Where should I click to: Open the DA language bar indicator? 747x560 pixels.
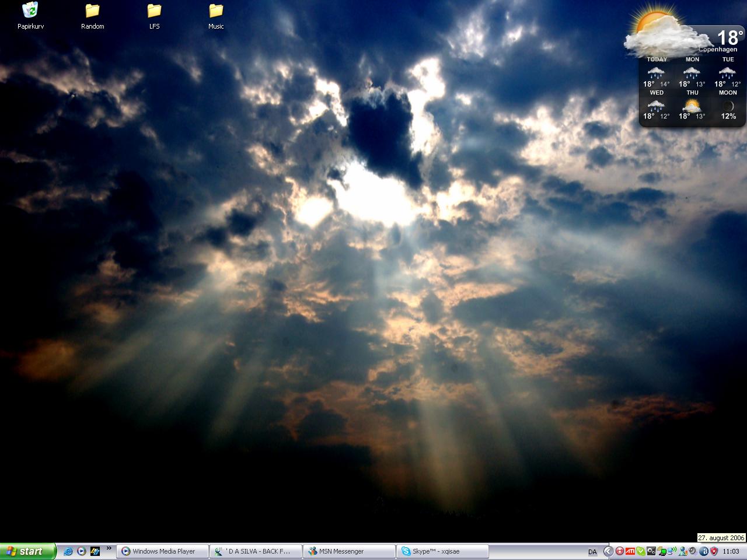pyautogui.click(x=592, y=552)
